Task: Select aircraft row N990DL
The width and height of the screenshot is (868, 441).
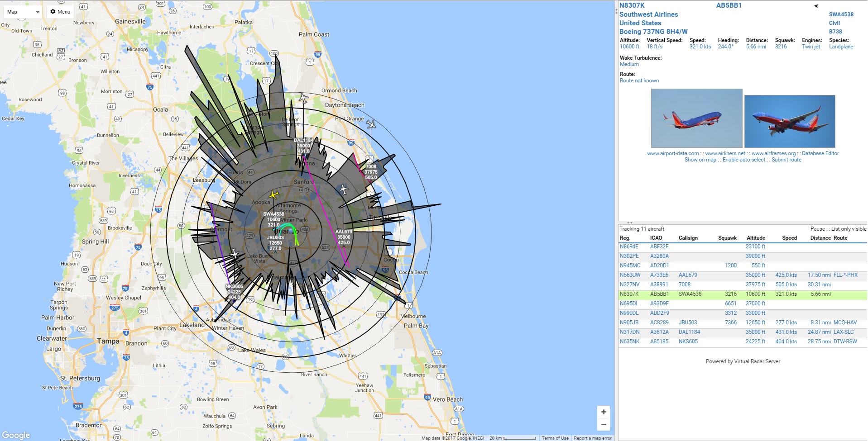Action: click(743, 313)
